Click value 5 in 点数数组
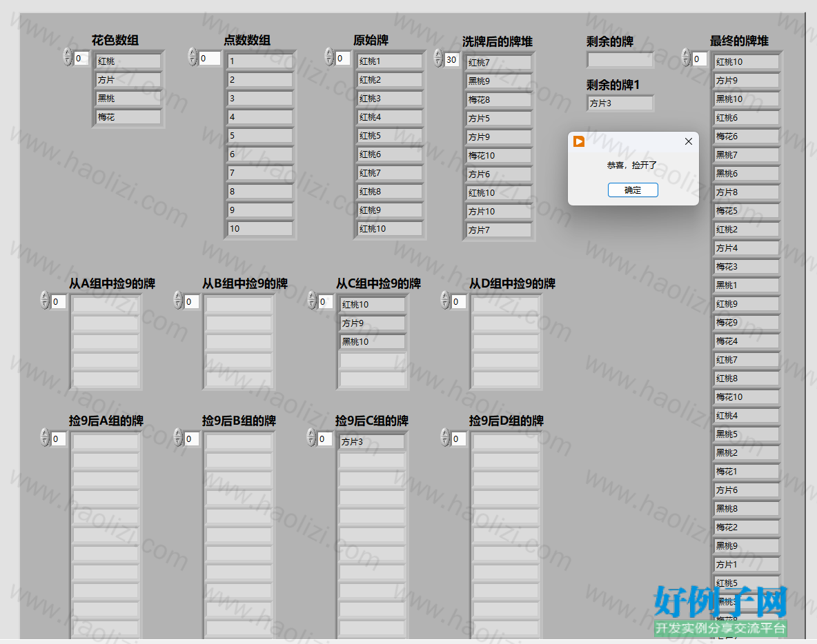 point(261,136)
